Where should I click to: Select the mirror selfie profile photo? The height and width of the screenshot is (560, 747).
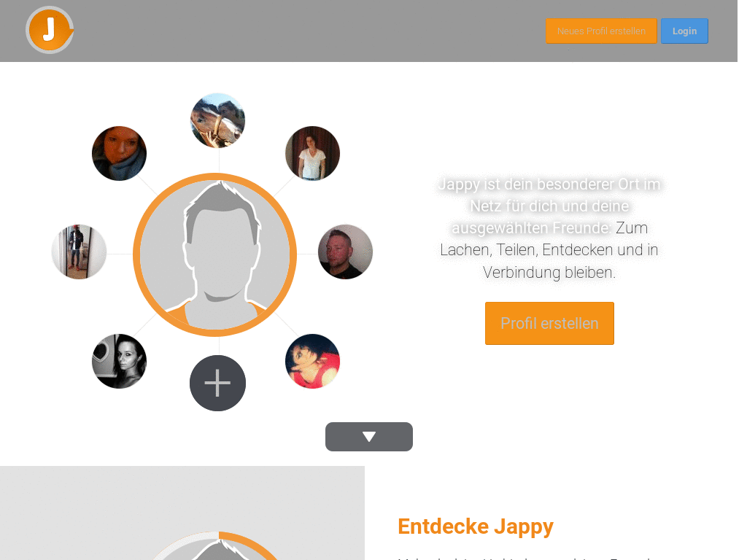(79, 252)
